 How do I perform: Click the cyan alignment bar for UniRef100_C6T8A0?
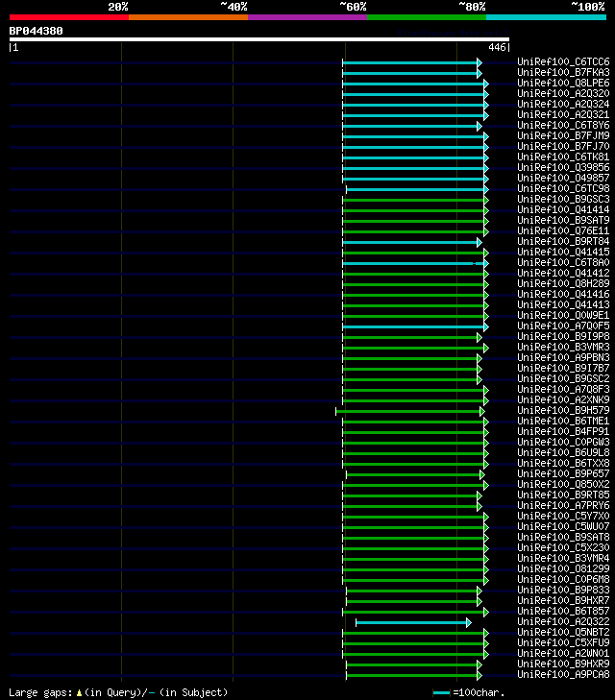[413, 263]
